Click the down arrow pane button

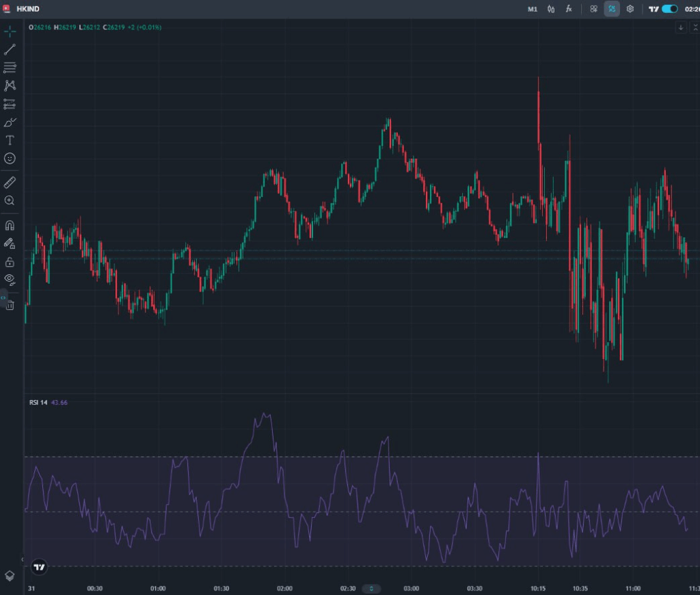pyautogui.click(x=681, y=27)
